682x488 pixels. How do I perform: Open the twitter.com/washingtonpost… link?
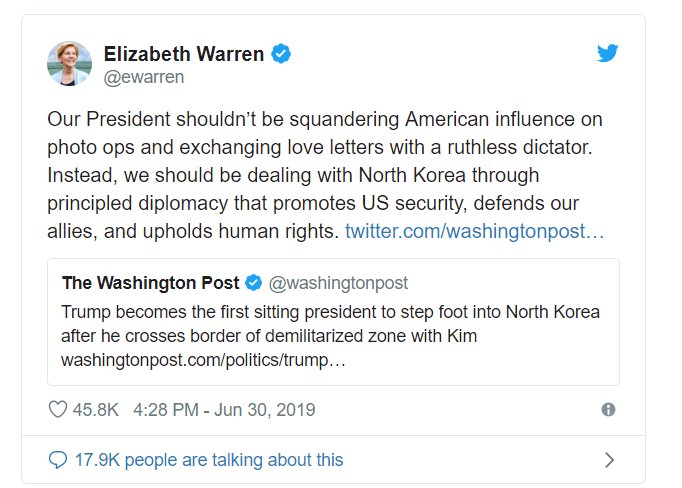[474, 231]
